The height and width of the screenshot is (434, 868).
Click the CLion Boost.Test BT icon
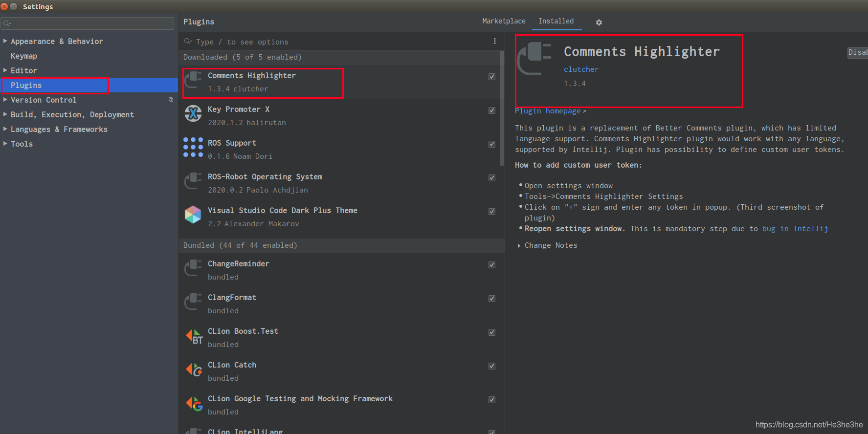click(194, 336)
